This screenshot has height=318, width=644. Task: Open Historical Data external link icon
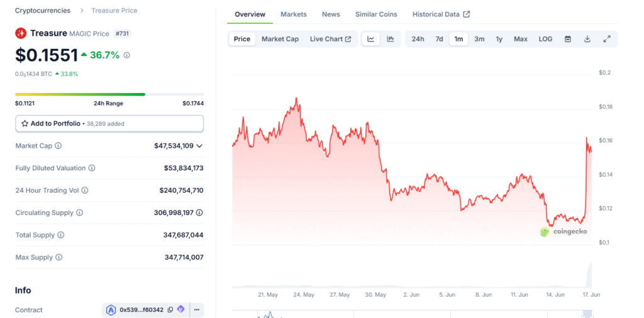point(467,14)
